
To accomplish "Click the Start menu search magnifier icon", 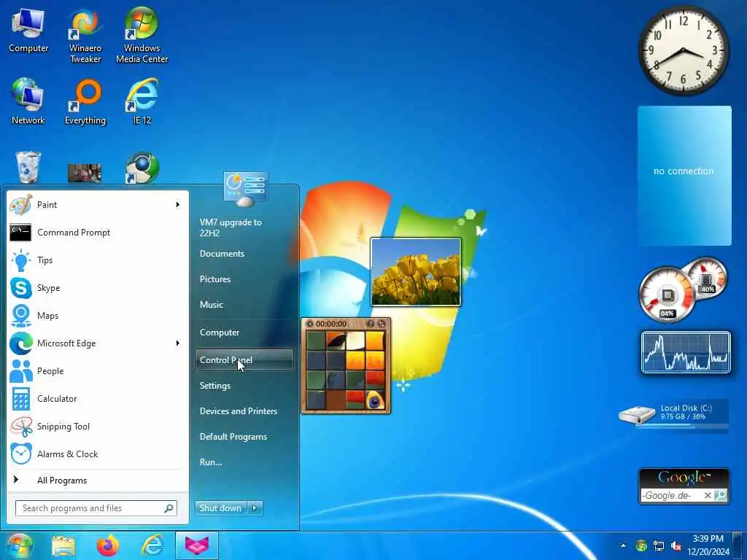I will point(169,508).
